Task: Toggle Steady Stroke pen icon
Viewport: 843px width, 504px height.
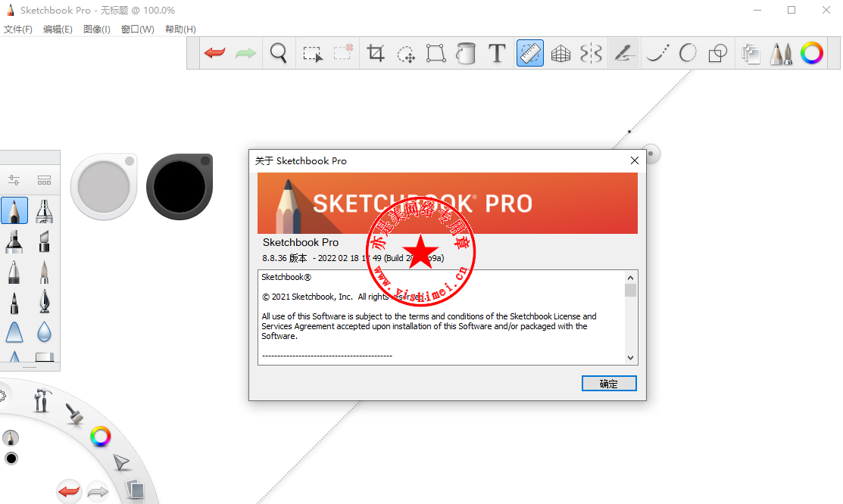Action: tap(624, 53)
